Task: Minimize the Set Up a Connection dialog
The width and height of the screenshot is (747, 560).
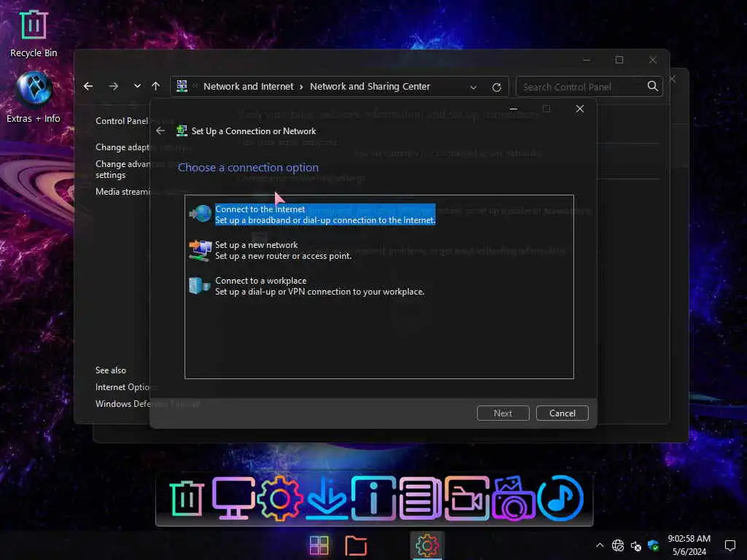Action: (x=514, y=109)
